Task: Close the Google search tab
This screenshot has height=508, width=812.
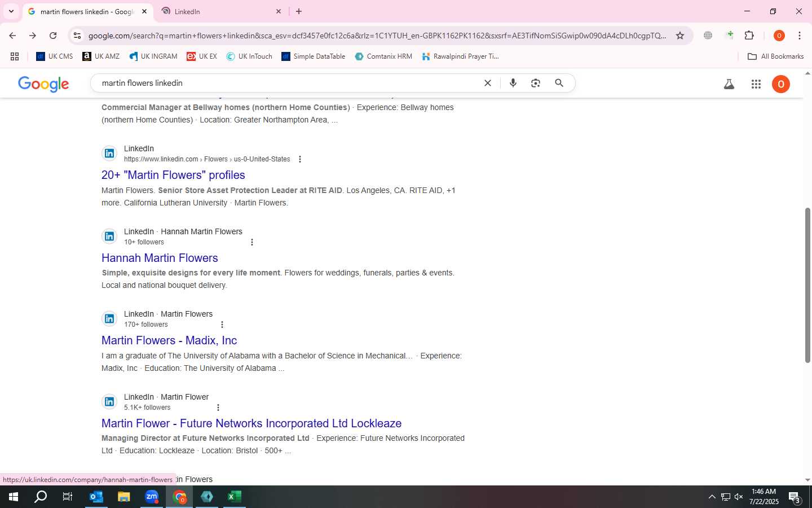Action: (144, 11)
